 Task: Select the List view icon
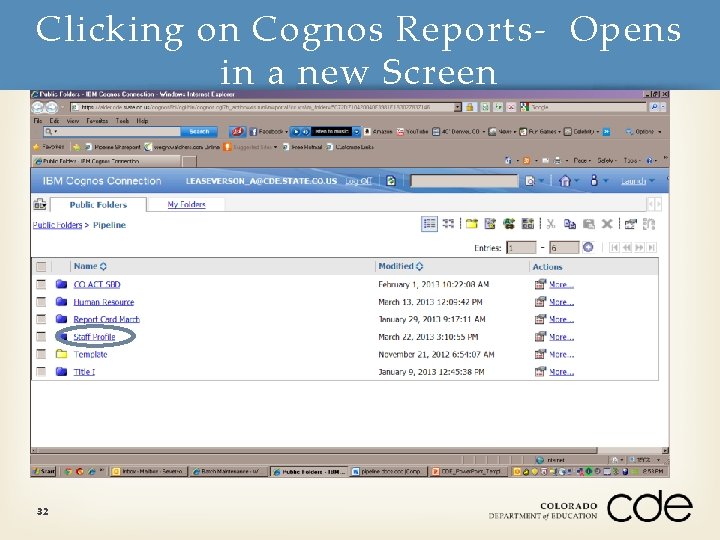[x=429, y=224]
